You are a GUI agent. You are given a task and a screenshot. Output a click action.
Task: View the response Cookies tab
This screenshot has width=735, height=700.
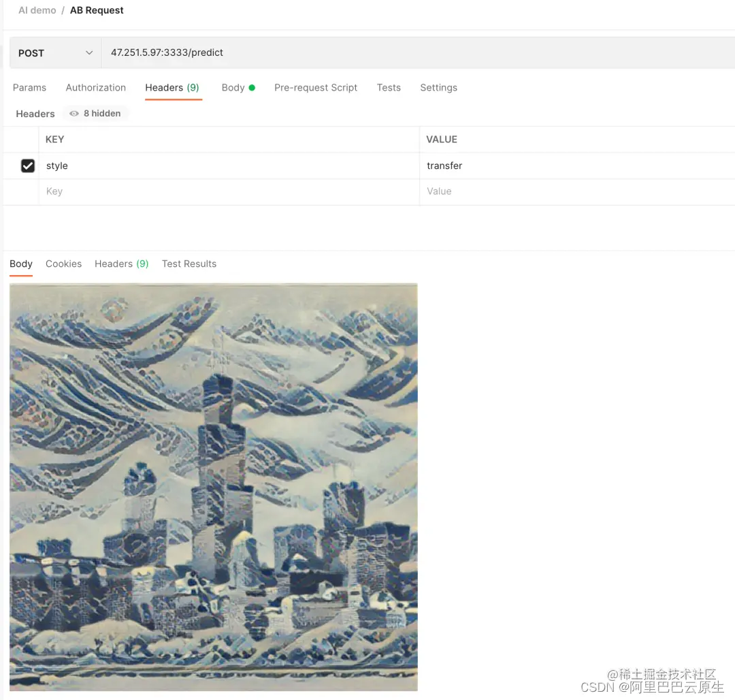63,264
